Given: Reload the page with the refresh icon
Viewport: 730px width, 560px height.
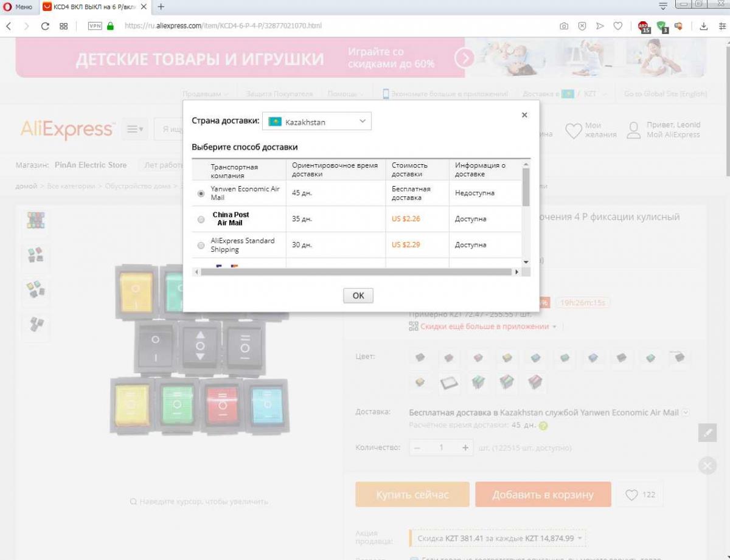Looking at the screenshot, I should pyautogui.click(x=44, y=26).
